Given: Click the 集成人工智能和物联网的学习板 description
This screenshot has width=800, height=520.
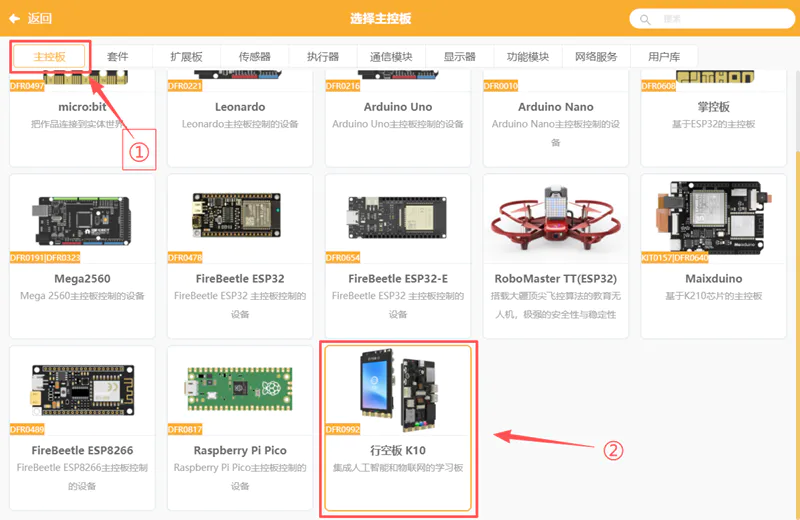Looking at the screenshot, I should [398, 467].
